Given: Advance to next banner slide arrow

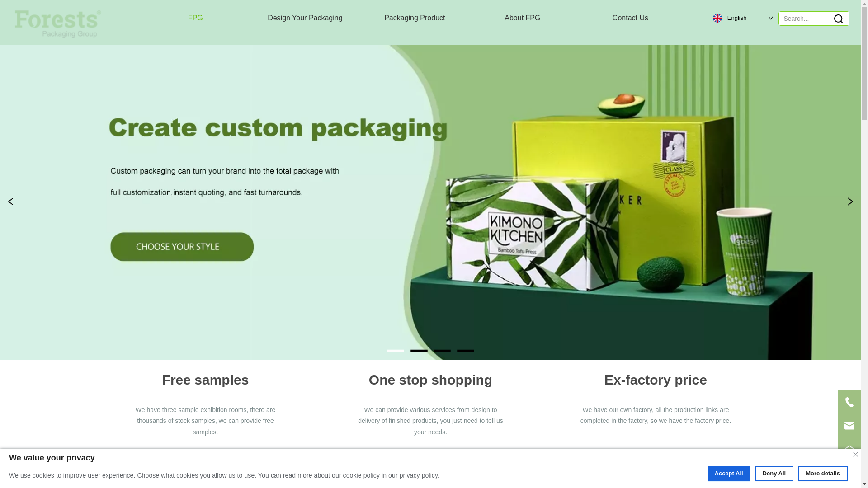Looking at the screenshot, I should pos(850,202).
